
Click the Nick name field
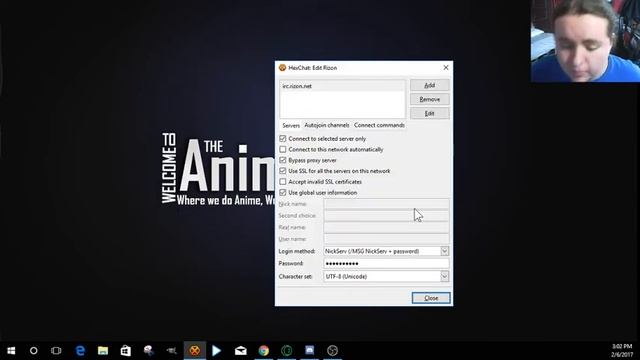(x=386, y=204)
